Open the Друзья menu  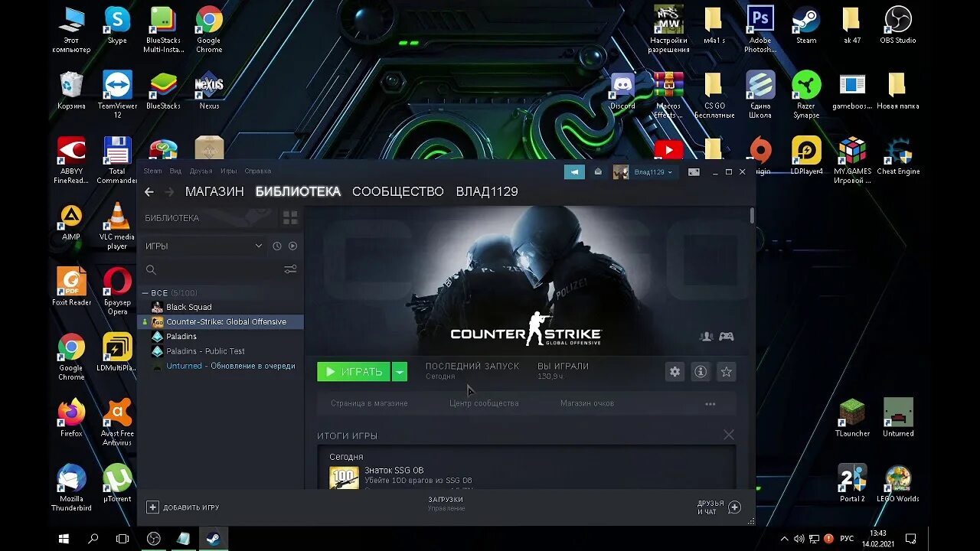201,171
